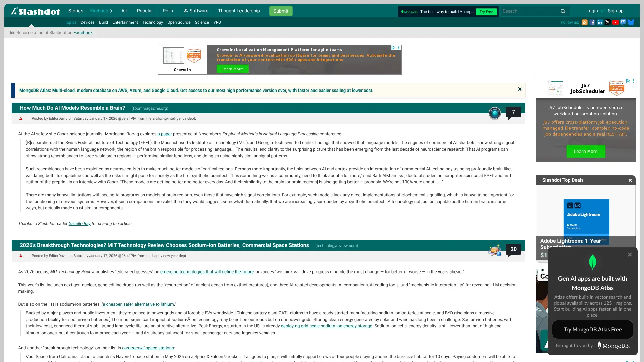Open the Software section
The height and width of the screenshot is (362, 644).
point(196,11)
